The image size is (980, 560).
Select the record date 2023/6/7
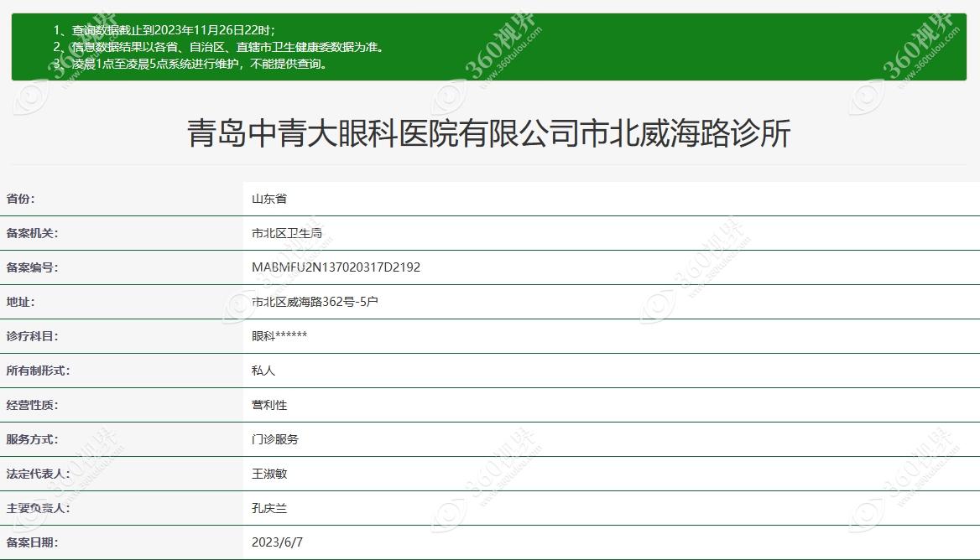tap(277, 542)
